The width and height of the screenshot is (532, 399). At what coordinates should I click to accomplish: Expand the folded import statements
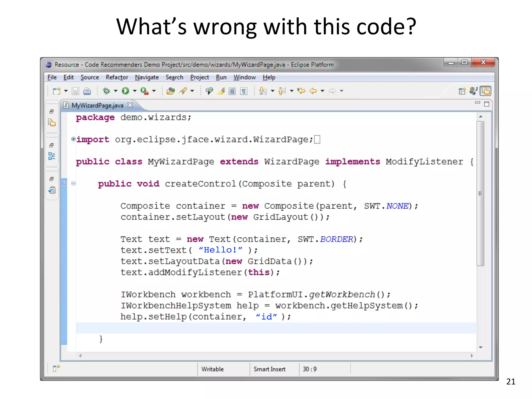tap(73, 139)
